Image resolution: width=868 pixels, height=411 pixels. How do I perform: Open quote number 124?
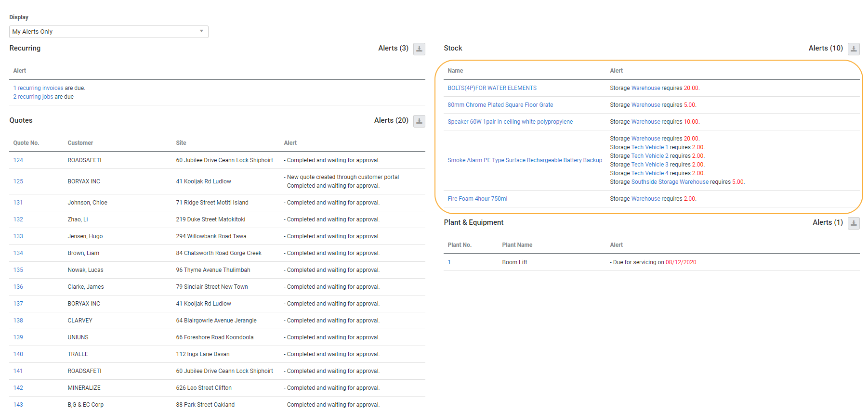(x=18, y=160)
